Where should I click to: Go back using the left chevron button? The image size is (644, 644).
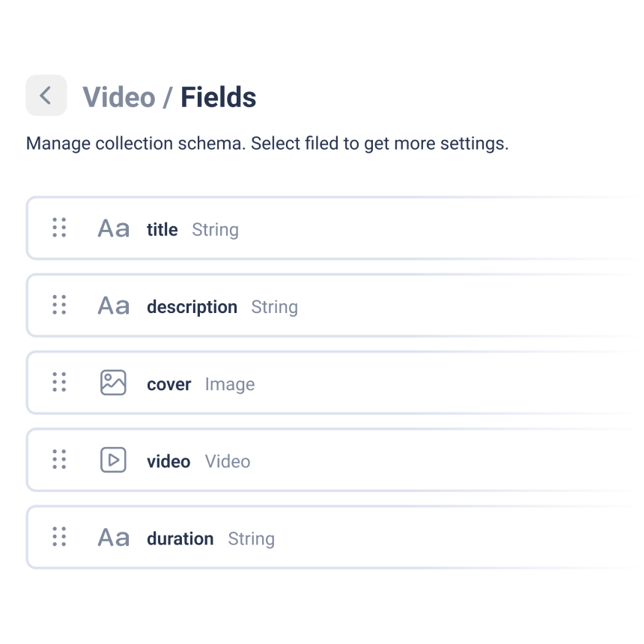pos(46,95)
